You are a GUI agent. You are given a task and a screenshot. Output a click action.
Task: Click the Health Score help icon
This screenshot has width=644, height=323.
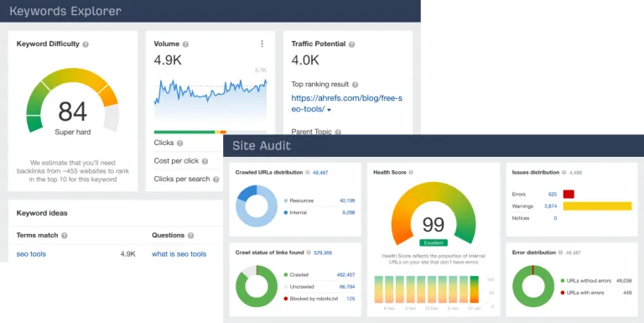pyautogui.click(x=411, y=173)
